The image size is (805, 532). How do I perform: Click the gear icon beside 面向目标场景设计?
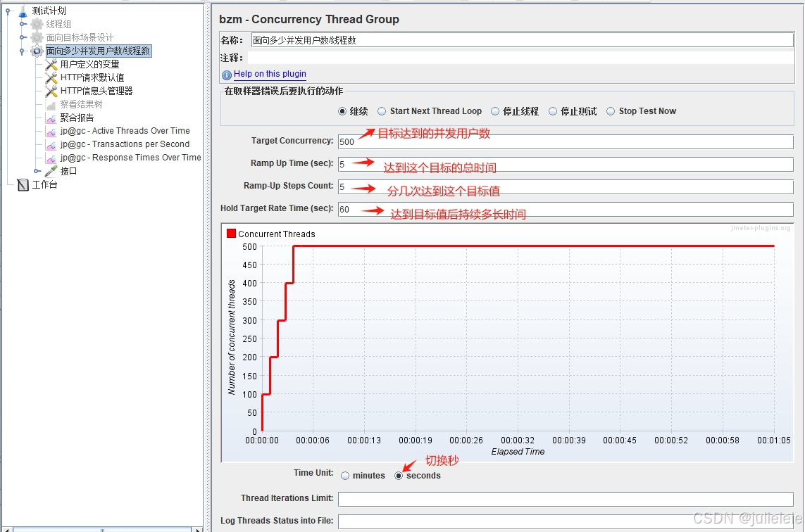[x=37, y=37]
